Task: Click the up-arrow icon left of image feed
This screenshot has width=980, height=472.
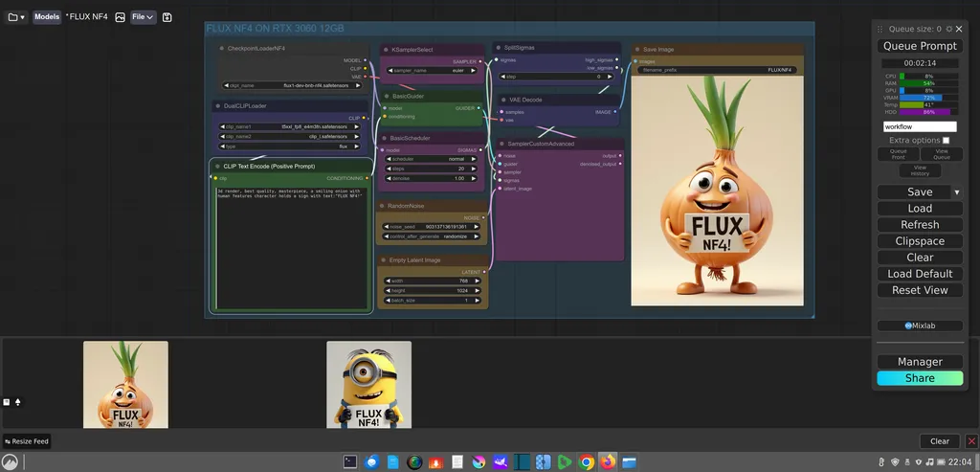Action: (x=17, y=402)
